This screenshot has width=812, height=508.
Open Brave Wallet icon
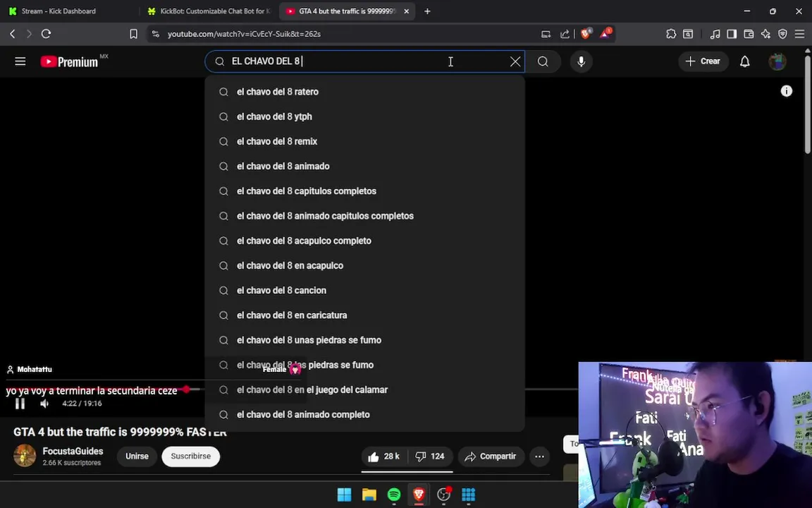tap(749, 34)
